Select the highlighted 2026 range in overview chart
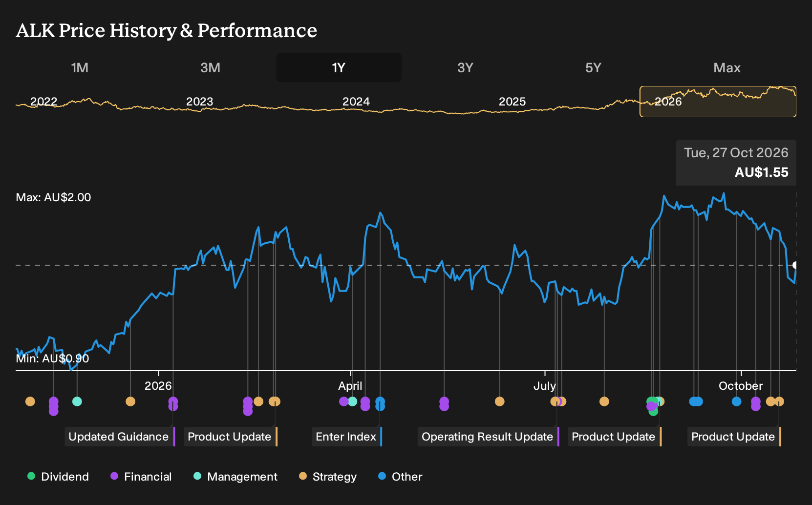The height and width of the screenshot is (505, 812). [x=718, y=102]
